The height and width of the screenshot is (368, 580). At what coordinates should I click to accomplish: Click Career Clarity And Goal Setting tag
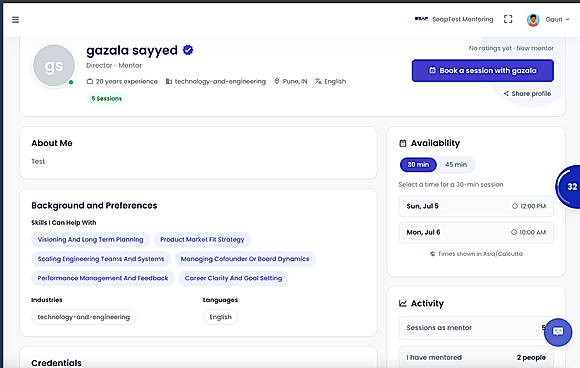pos(233,278)
